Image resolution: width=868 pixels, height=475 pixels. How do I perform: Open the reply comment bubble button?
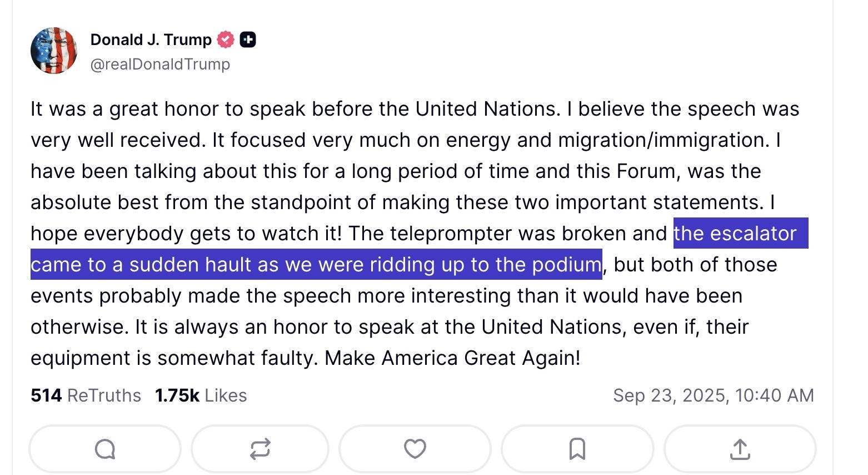(105, 449)
